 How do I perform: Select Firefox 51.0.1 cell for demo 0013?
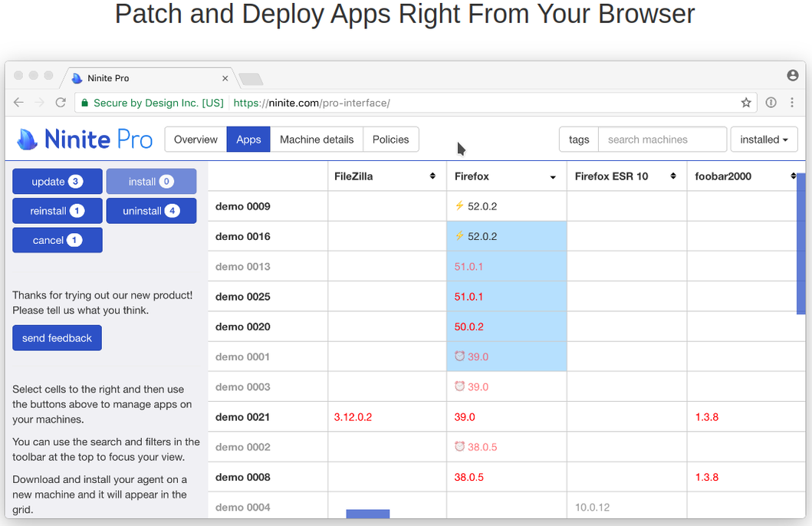pyautogui.click(x=507, y=266)
